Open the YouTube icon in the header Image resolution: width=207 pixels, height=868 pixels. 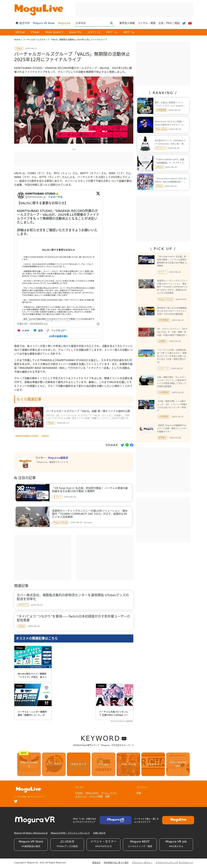(x=190, y=23)
